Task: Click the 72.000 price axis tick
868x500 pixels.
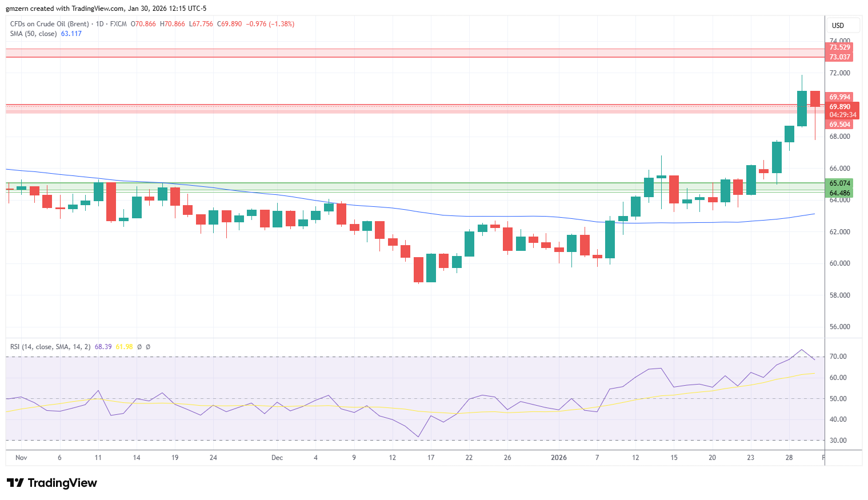Action: pyautogui.click(x=840, y=73)
